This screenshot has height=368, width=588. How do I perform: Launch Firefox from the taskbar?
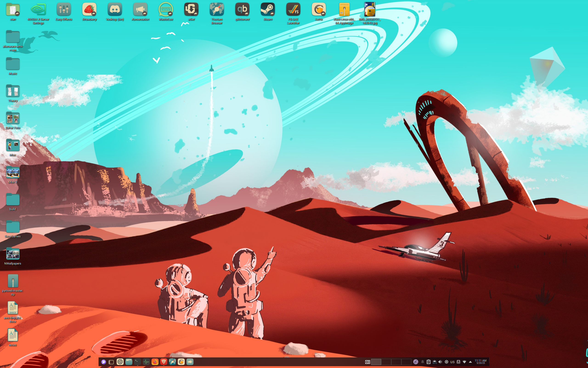pyautogui.click(x=155, y=362)
